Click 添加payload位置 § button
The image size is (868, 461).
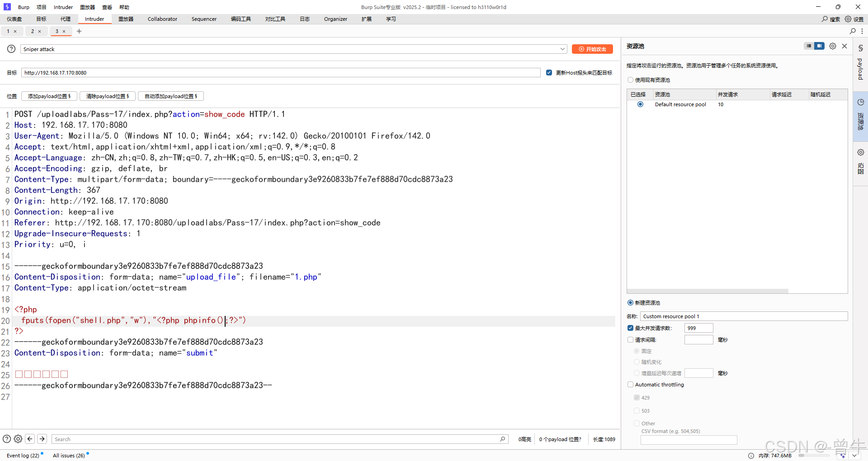(49, 96)
